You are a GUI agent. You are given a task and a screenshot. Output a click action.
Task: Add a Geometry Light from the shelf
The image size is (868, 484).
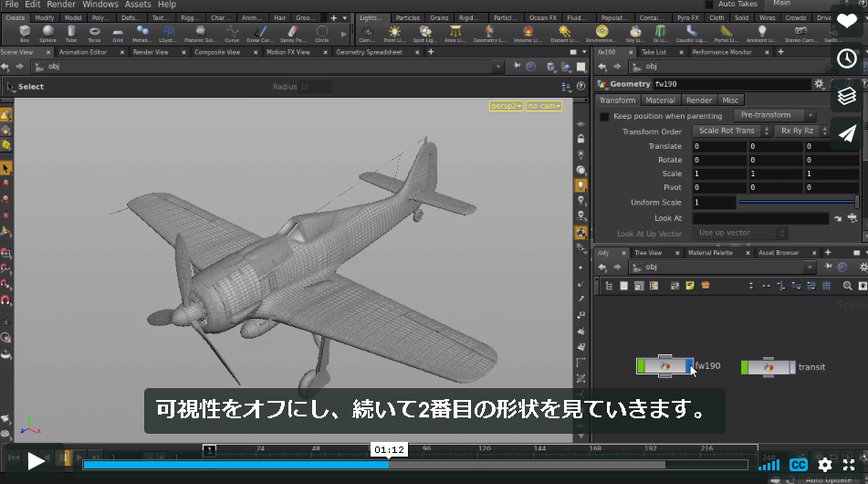(490, 33)
